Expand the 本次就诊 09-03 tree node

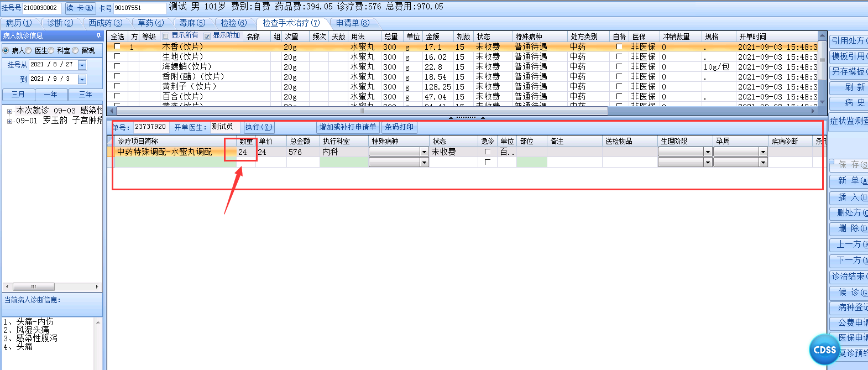pos(9,111)
